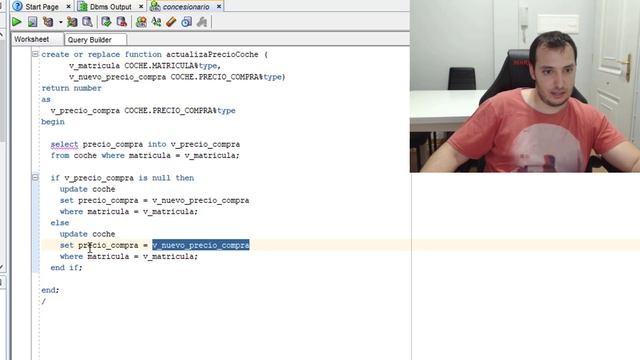
Task: Close the Dbms Output tab
Action: click(x=141, y=7)
